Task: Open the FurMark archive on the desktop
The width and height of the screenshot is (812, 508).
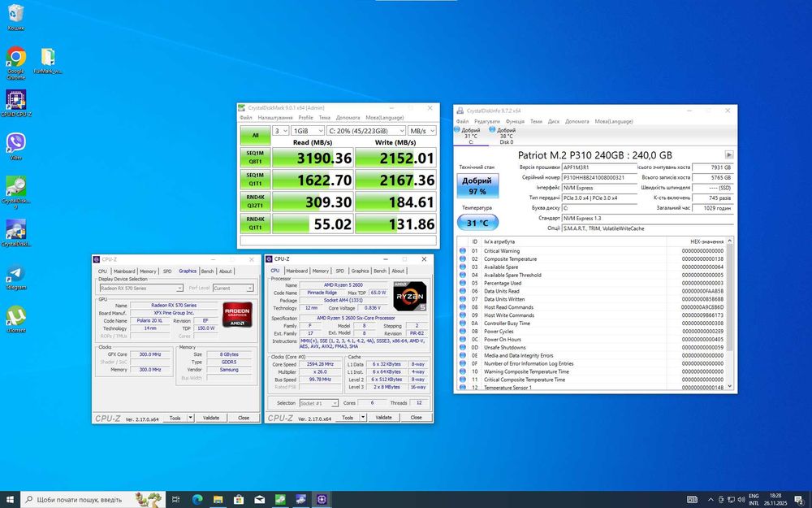Action: click(48, 61)
